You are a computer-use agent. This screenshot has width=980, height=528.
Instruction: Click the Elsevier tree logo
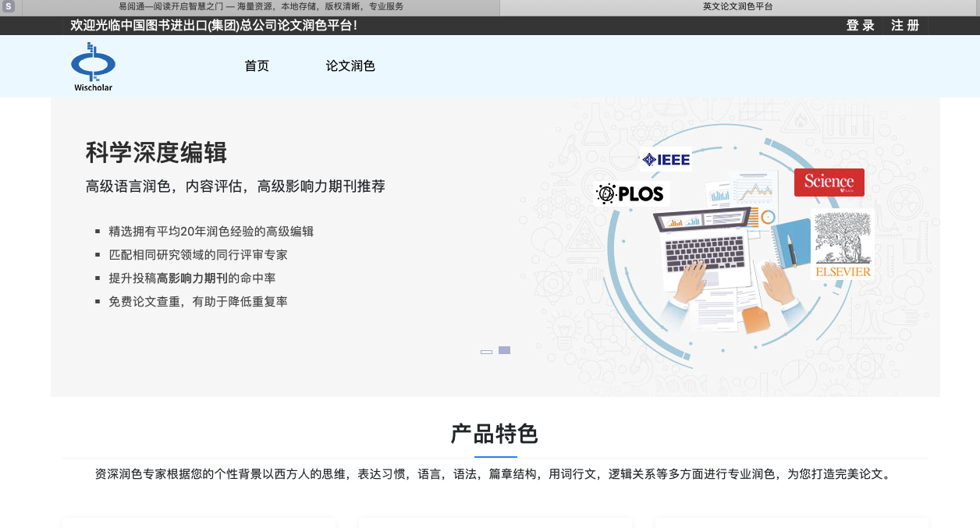[x=843, y=245]
